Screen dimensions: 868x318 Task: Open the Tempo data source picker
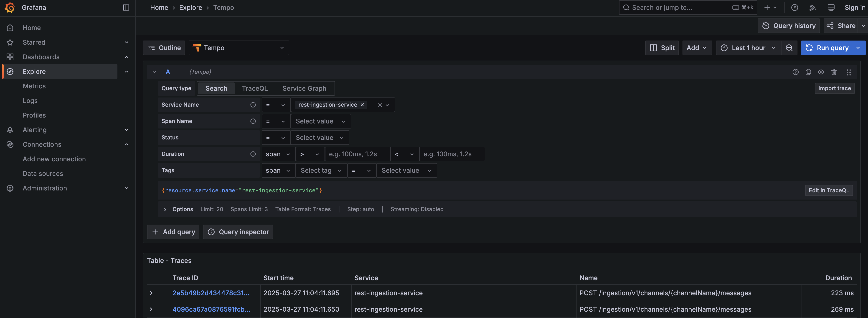pyautogui.click(x=239, y=48)
